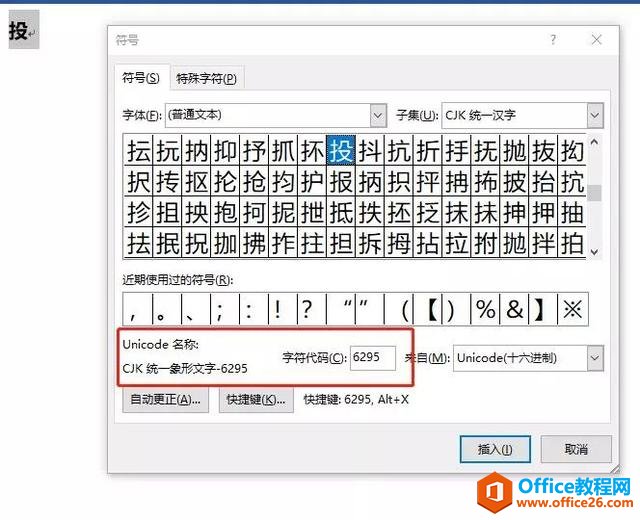Screen dimensions: 640x520
Task: Select the 拂 character cell
Action: 254,244
